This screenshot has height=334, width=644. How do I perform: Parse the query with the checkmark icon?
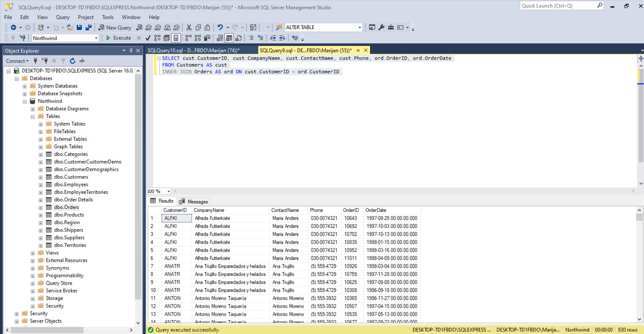pyautogui.click(x=148, y=38)
